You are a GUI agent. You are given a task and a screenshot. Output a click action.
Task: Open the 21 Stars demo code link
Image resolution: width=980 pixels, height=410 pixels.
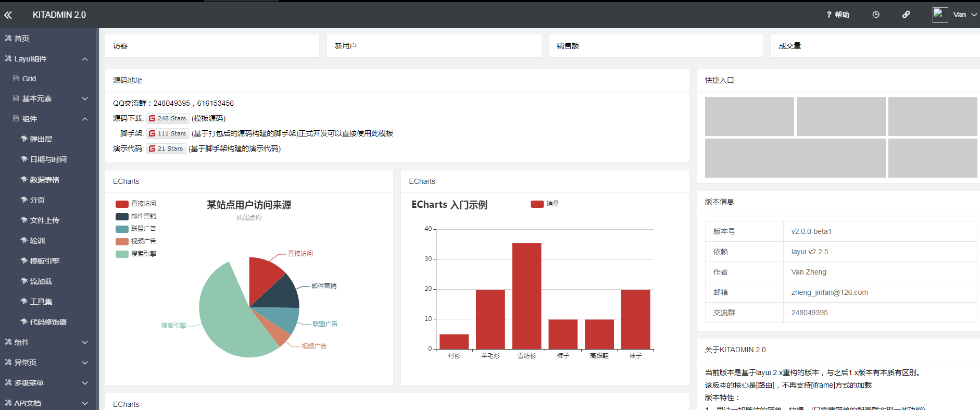tap(166, 148)
